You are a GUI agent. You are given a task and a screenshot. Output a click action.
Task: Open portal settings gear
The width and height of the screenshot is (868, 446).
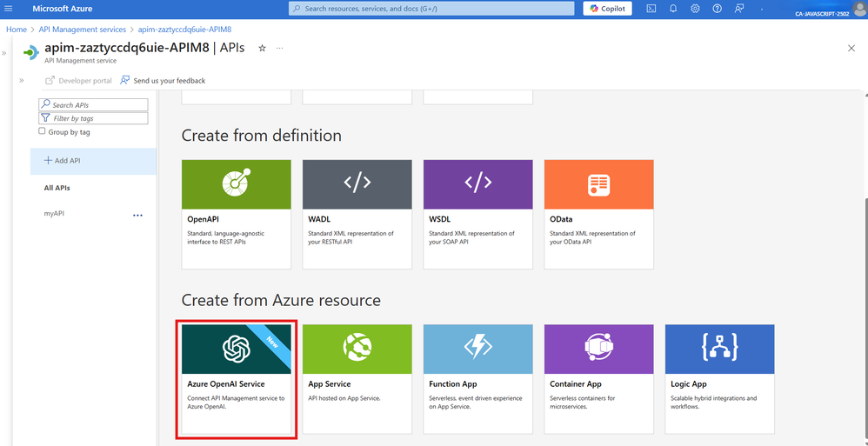(x=695, y=9)
